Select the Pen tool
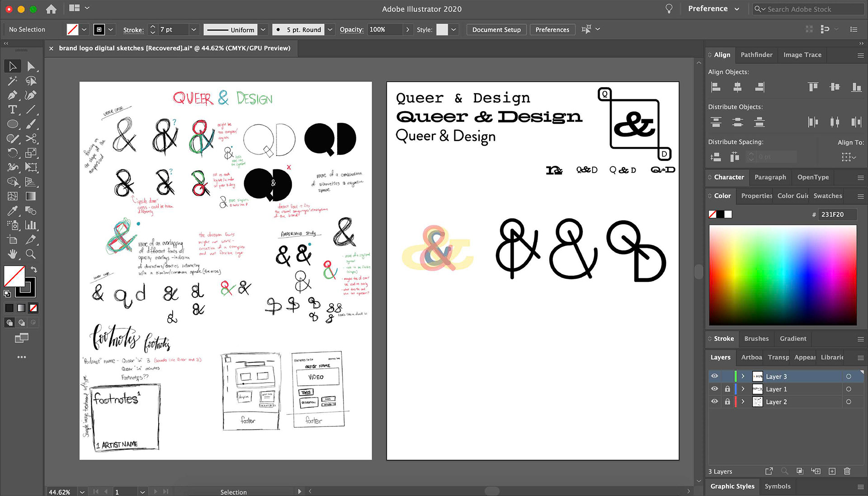868x496 pixels. point(13,95)
